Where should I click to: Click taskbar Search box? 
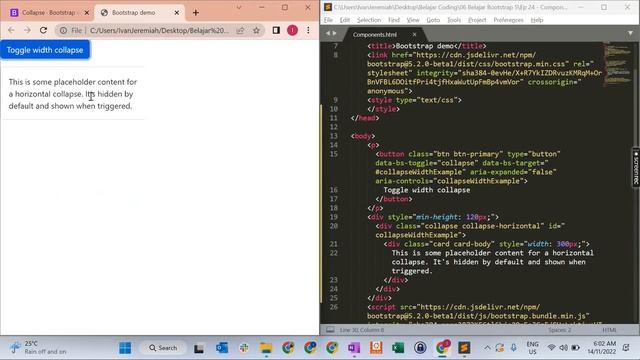(163, 348)
